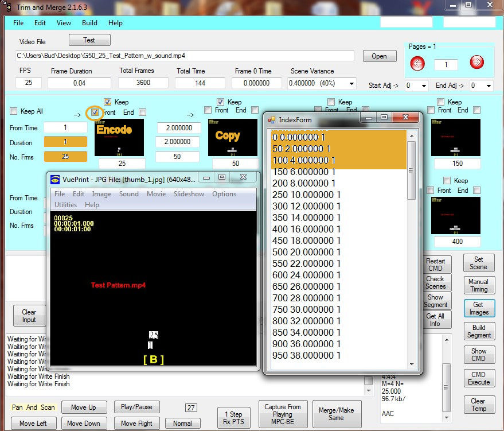504x431 pixels.
Task: Select index row '500 20.000000 1'
Action: (x=339, y=252)
